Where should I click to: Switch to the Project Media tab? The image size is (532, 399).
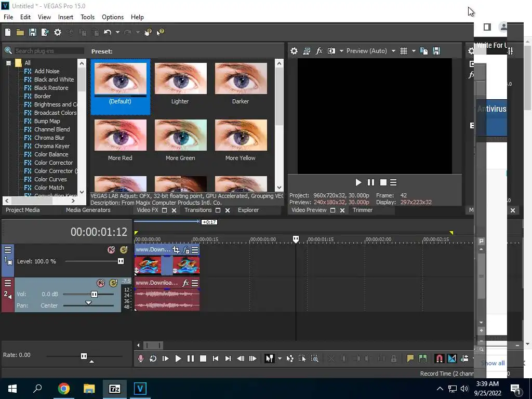coord(23,210)
